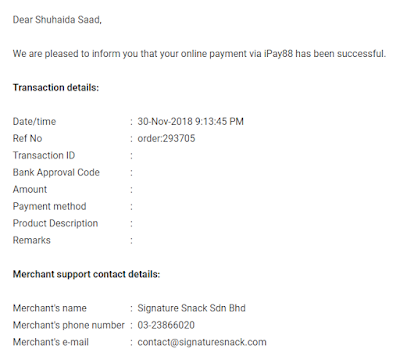Screen dimensions: 400x363
Task: Click the Amount label
Action: (x=30, y=189)
